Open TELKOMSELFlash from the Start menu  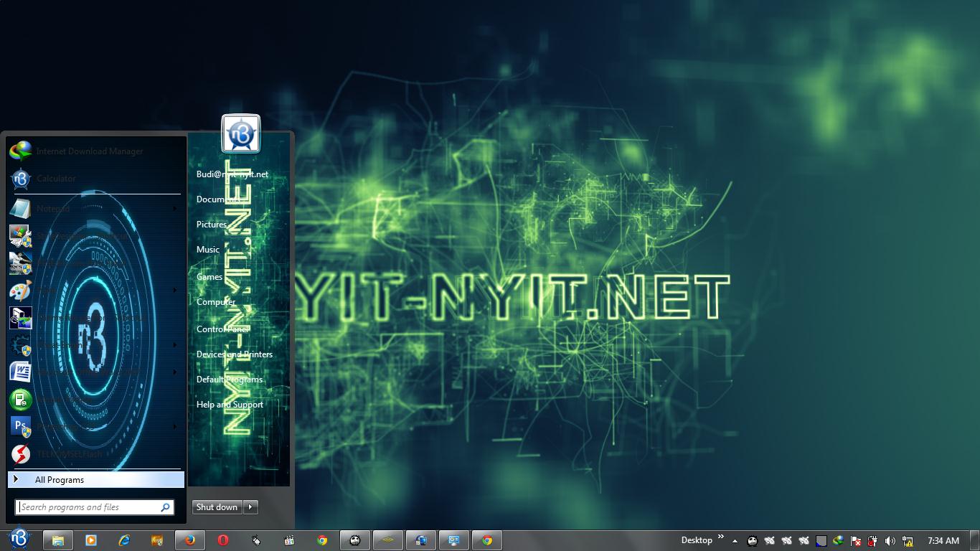[96, 454]
